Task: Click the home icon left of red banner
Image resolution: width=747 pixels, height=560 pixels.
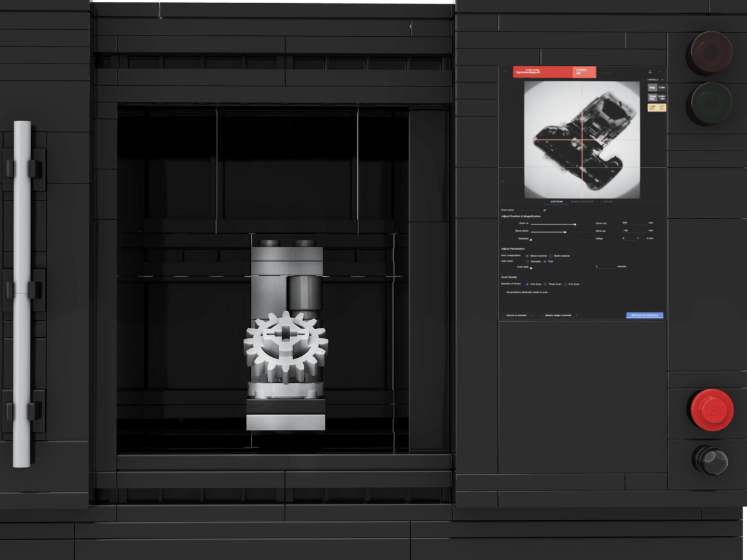Action: coord(505,71)
